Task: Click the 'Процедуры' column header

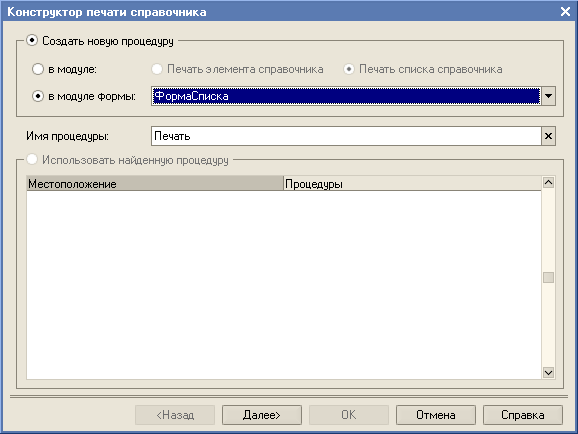Action: click(412, 184)
